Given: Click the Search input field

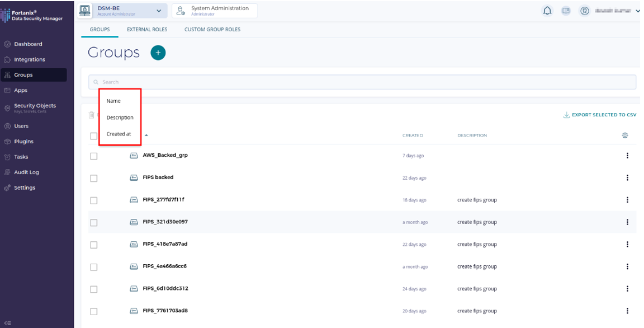Looking at the screenshot, I should pos(362,82).
